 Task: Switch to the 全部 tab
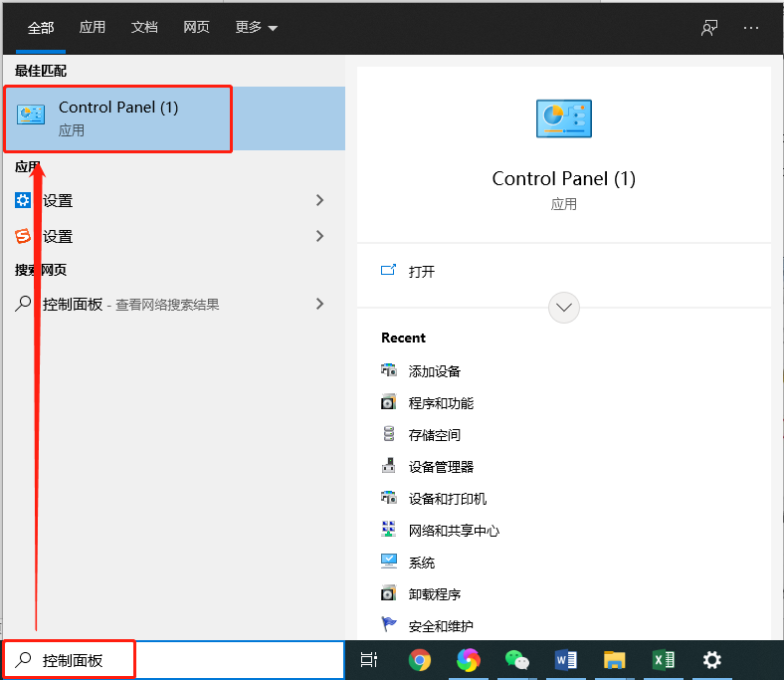coord(41,27)
